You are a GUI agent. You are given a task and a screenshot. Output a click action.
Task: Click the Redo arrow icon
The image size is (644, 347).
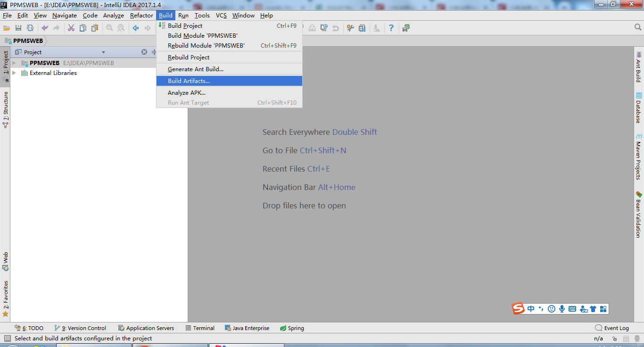click(x=57, y=28)
